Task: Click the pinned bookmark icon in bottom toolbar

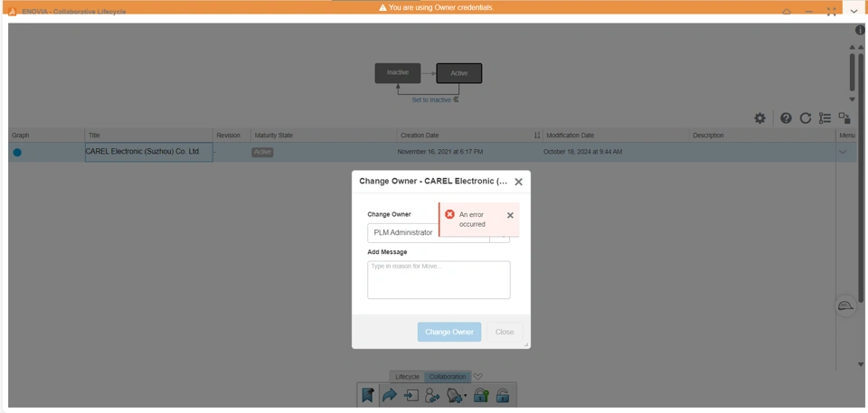Action: tap(368, 395)
